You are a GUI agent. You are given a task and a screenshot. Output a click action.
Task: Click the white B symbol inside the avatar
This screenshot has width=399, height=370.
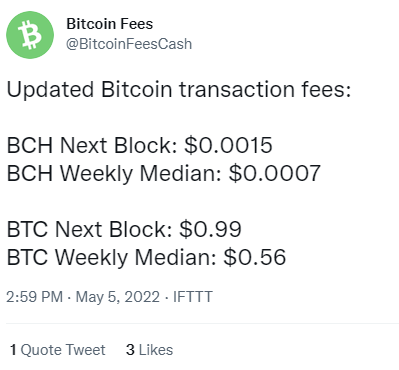(x=30, y=35)
